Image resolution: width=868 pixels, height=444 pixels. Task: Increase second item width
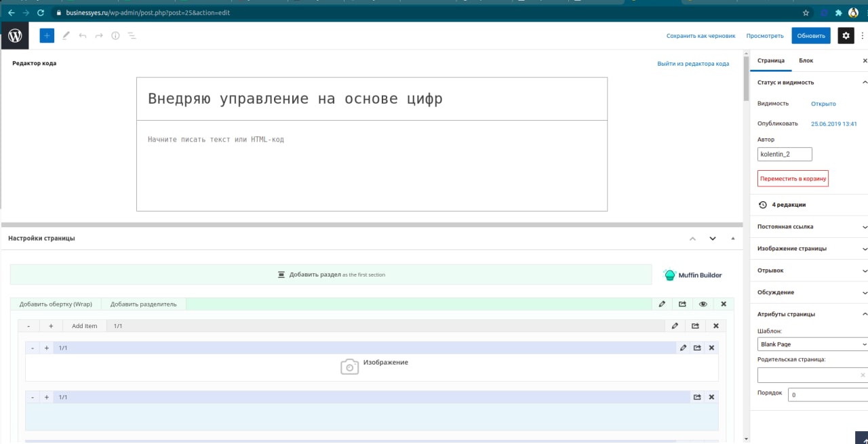[x=46, y=397]
